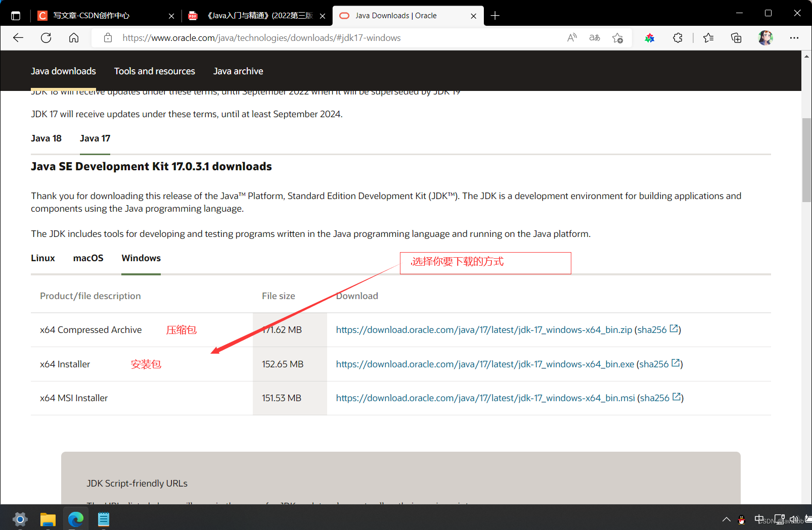Click the Product/file description header
This screenshot has width=812, height=530.
[x=91, y=296]
